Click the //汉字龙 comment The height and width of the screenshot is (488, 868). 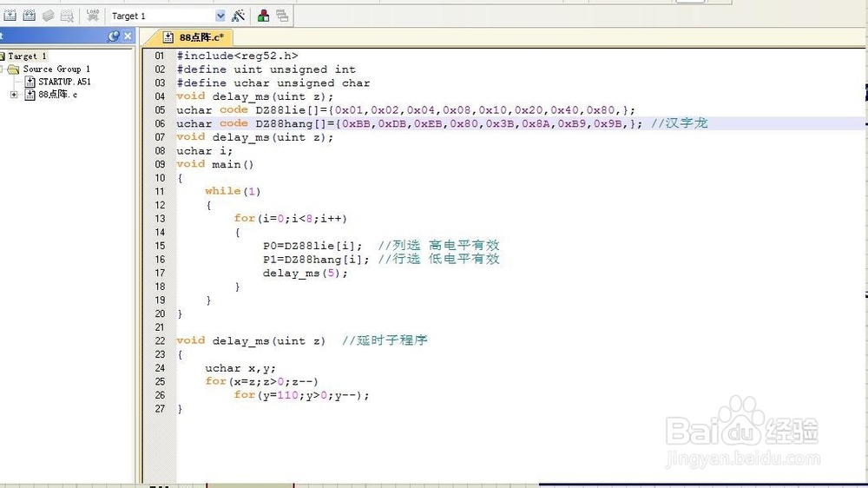click(680, 123)
